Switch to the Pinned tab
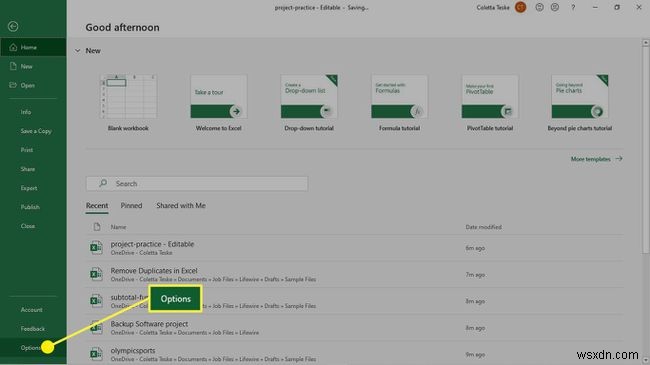The image size is (650, 365). [131, 206]
